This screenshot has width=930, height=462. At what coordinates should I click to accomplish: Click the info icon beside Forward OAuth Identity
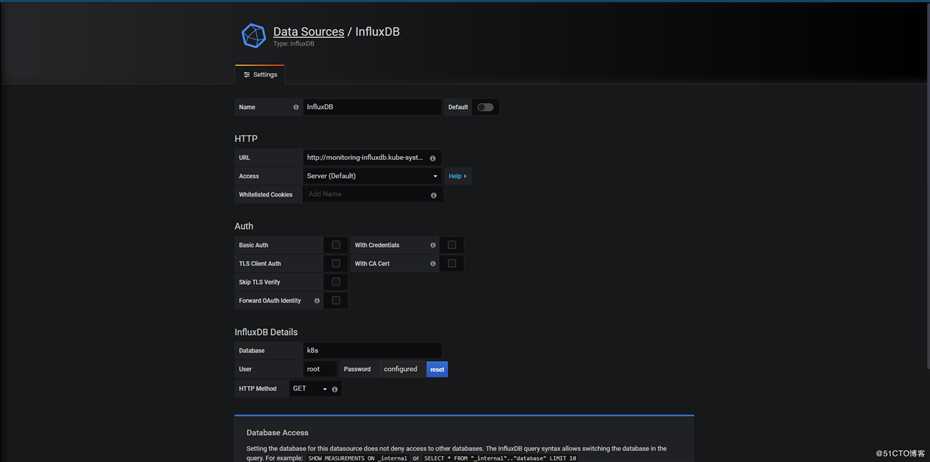pos(317,301)
